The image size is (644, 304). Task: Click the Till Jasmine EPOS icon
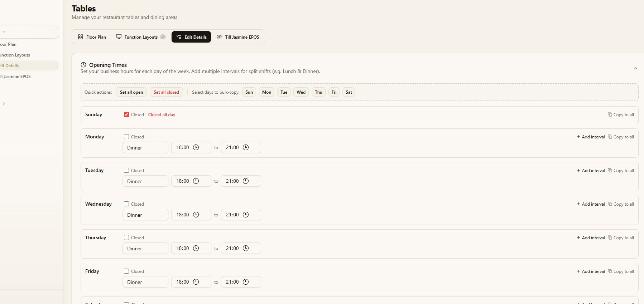pyautogui.click(x=220, y=37)
